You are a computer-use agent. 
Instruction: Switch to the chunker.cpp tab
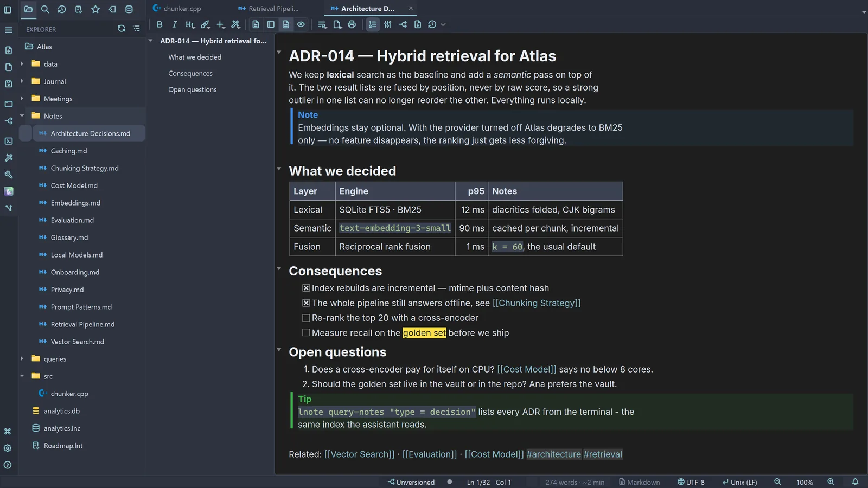(x=177, y=9)
